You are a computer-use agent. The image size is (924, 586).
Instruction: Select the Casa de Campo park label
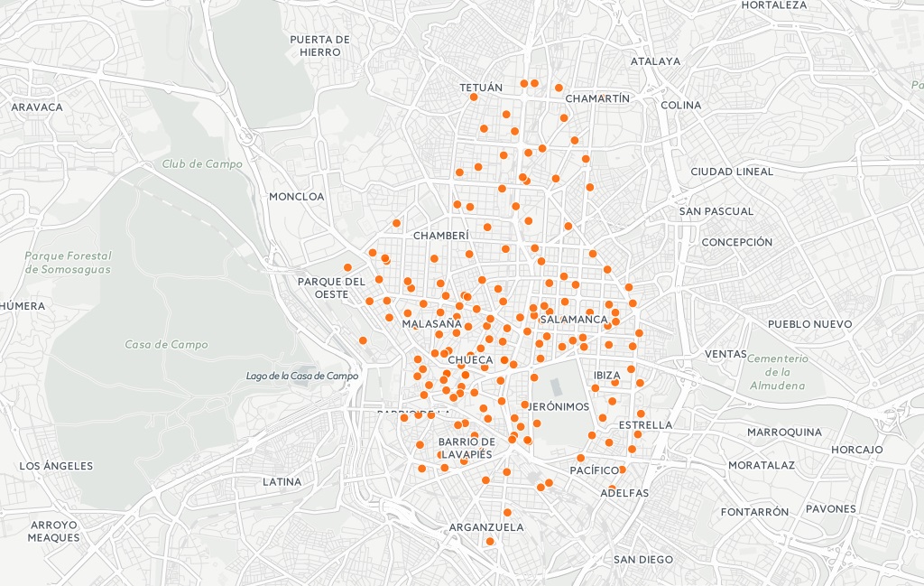coord(166,344)
